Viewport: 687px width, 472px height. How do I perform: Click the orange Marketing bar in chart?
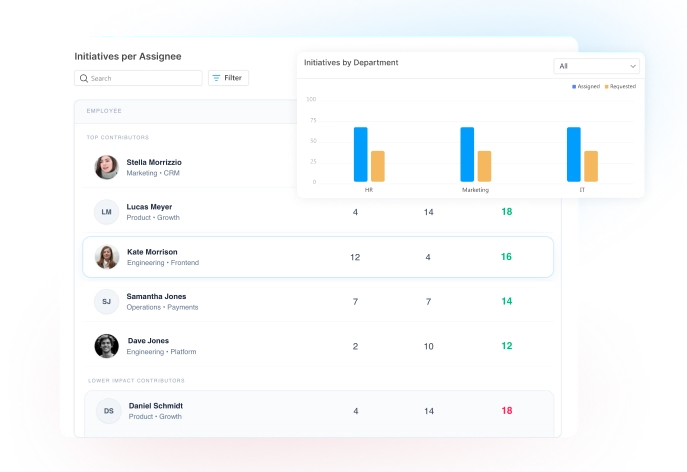click(484, 166)
